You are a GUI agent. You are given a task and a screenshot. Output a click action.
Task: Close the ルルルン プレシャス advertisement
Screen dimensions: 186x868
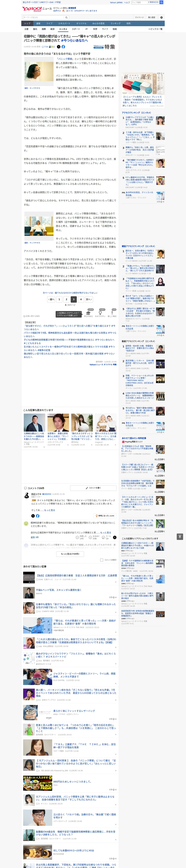click(163, 73)
